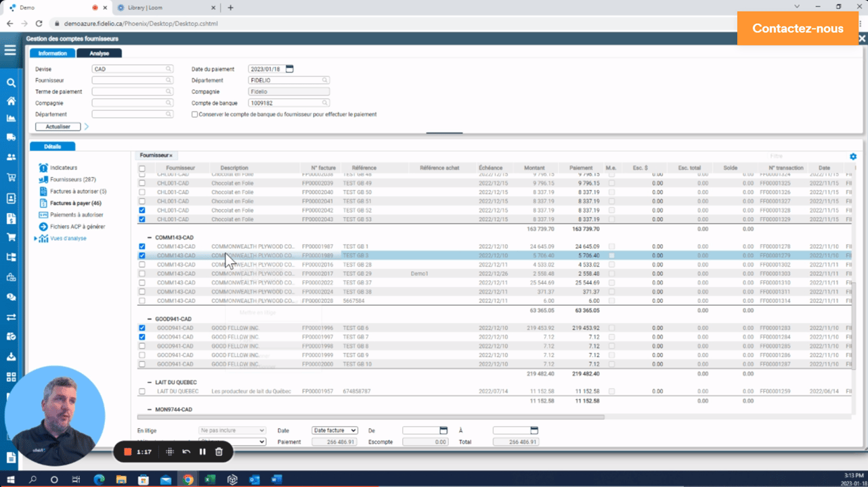Click the search magnifier icon in sidebar

[11, 83]
